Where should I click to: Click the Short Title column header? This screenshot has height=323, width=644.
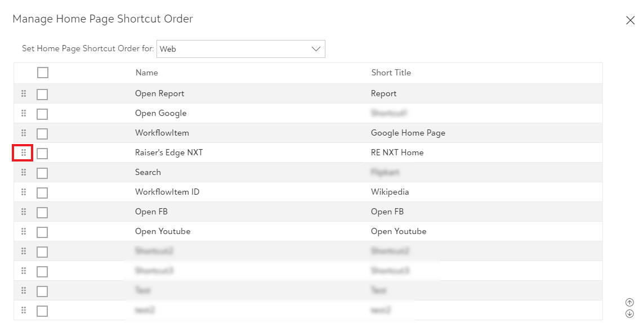[391, 73]
